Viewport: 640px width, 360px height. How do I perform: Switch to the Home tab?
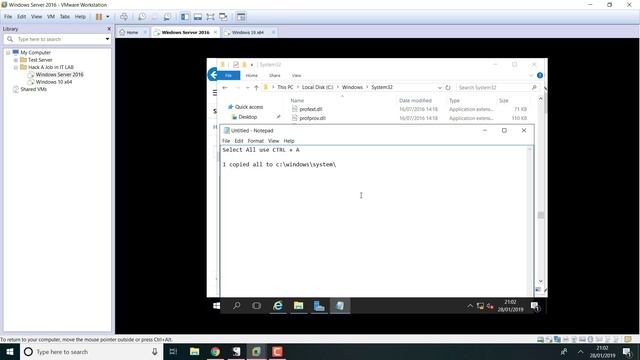tap(132, 32)
